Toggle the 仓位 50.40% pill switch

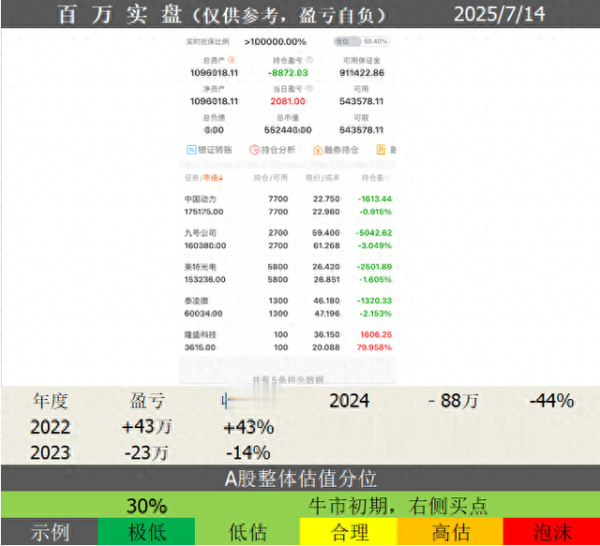click(361, 42)
